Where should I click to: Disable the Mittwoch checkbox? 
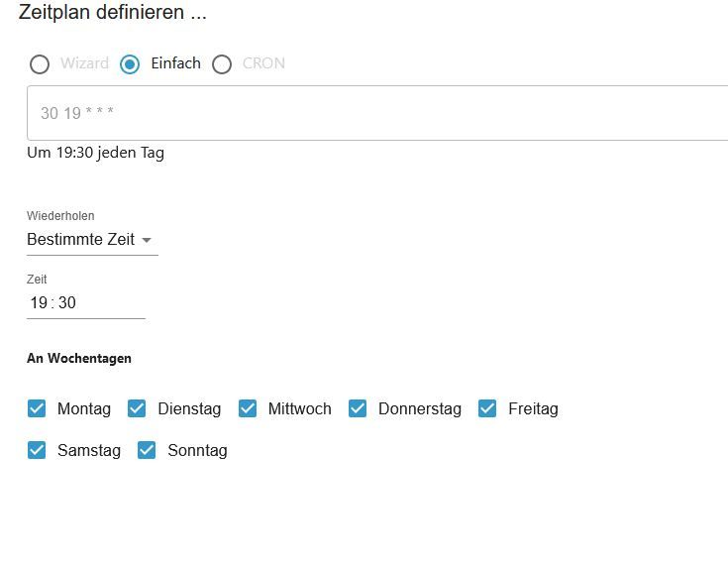[x=248, y=408]
